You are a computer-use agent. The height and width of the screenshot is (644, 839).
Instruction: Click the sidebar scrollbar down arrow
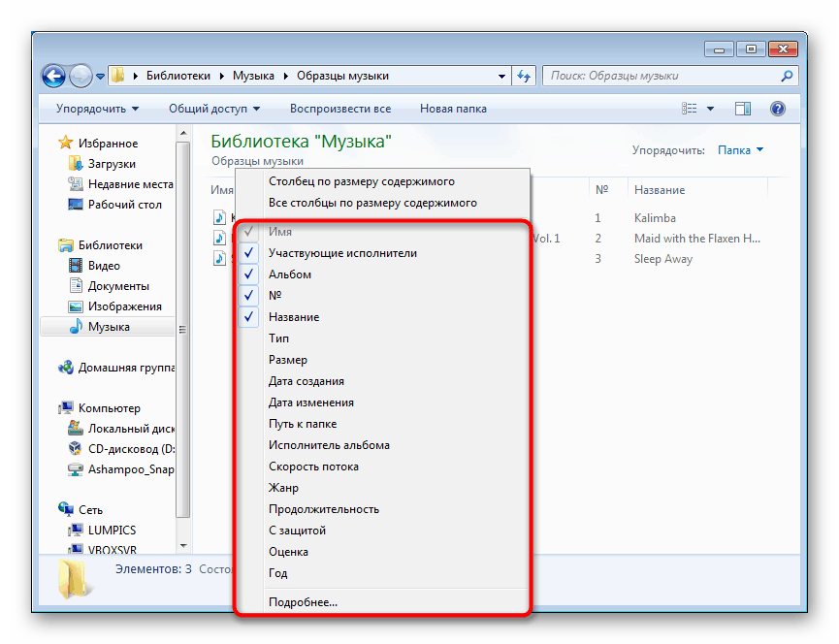point(183,546)
